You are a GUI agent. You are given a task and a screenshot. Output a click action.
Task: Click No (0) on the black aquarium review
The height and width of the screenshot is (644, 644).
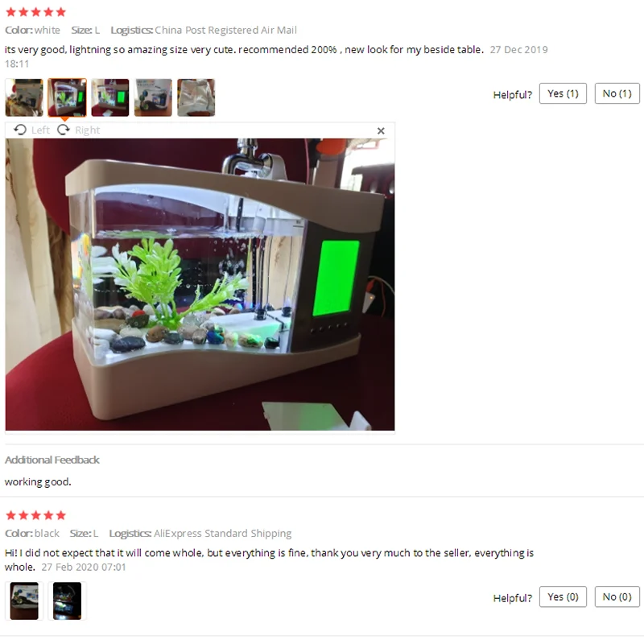pos(617,597)
